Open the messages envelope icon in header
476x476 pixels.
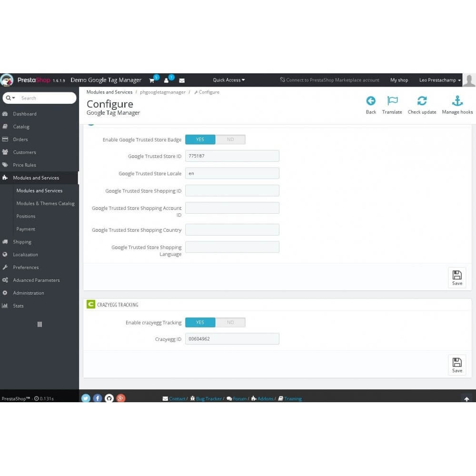[182, 80]
